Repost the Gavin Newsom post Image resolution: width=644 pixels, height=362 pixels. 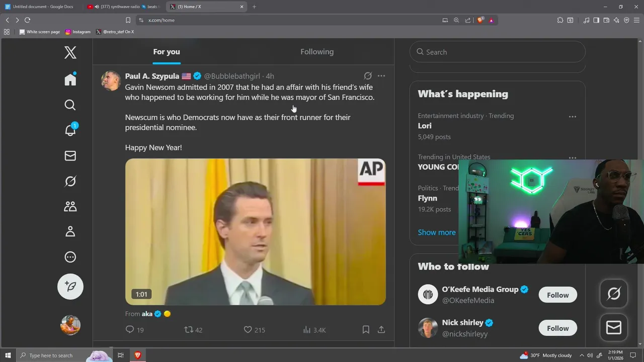click(189, 330)
